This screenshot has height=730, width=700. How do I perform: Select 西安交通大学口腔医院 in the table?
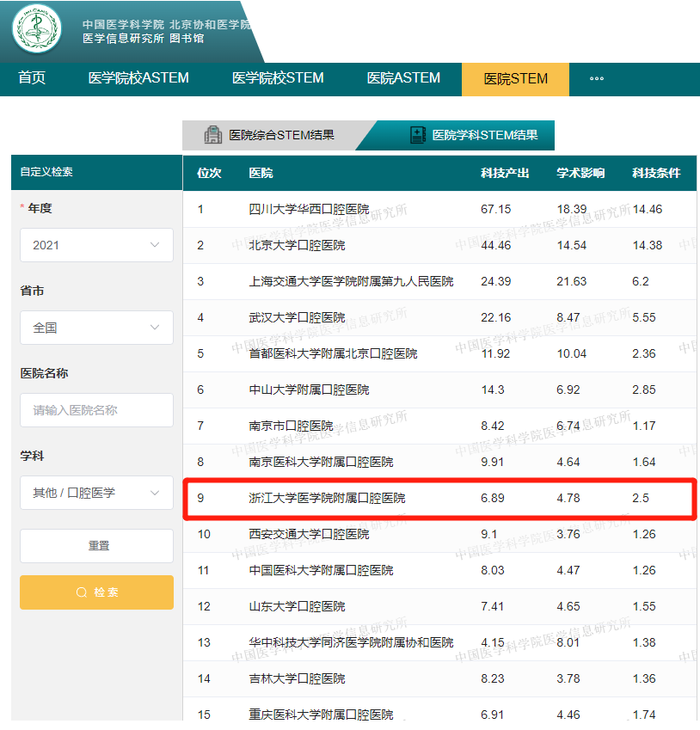309,534
